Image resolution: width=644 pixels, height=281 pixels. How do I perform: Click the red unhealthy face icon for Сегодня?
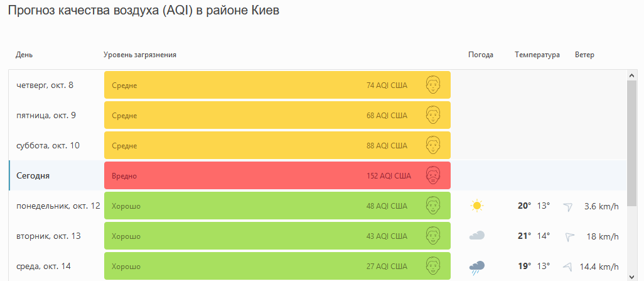(433, 175)
